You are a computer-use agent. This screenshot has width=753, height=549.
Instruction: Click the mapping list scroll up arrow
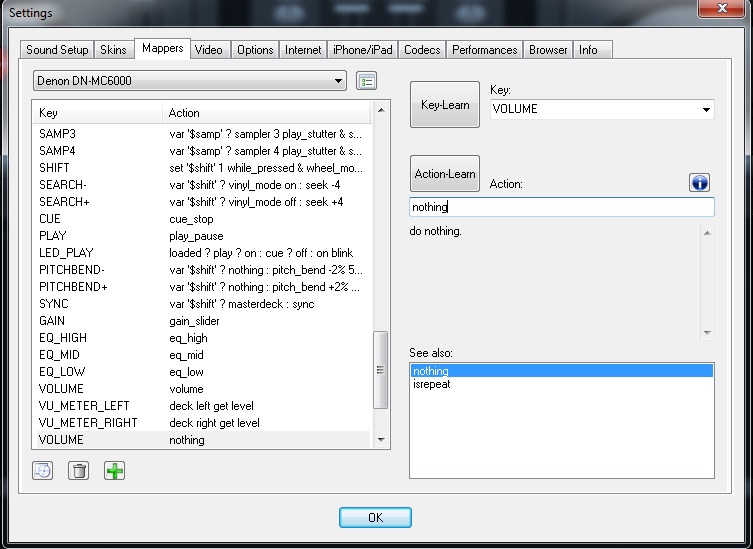(x=381, y=110)
